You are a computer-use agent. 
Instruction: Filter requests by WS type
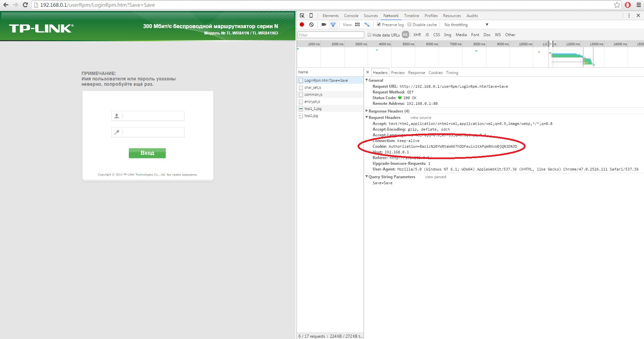498,35
